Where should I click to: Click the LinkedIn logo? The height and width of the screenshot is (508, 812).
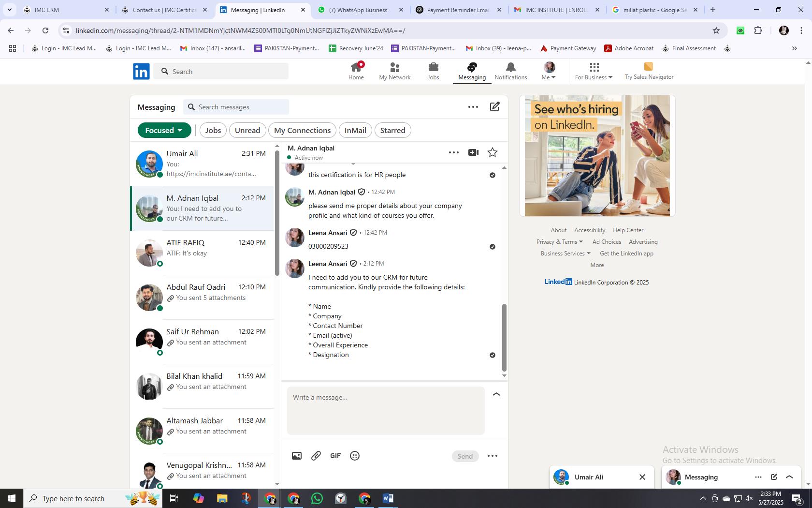click(141, 71)
